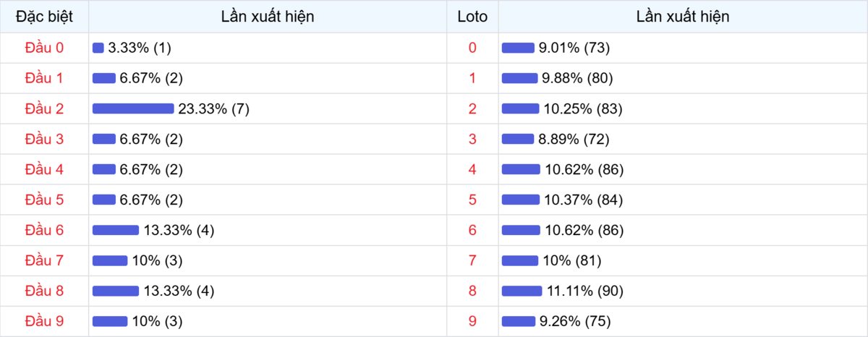Viewport: 868px width, 337px height.
Task: Select Loto number 4 label
Action: tap(472, 170)
